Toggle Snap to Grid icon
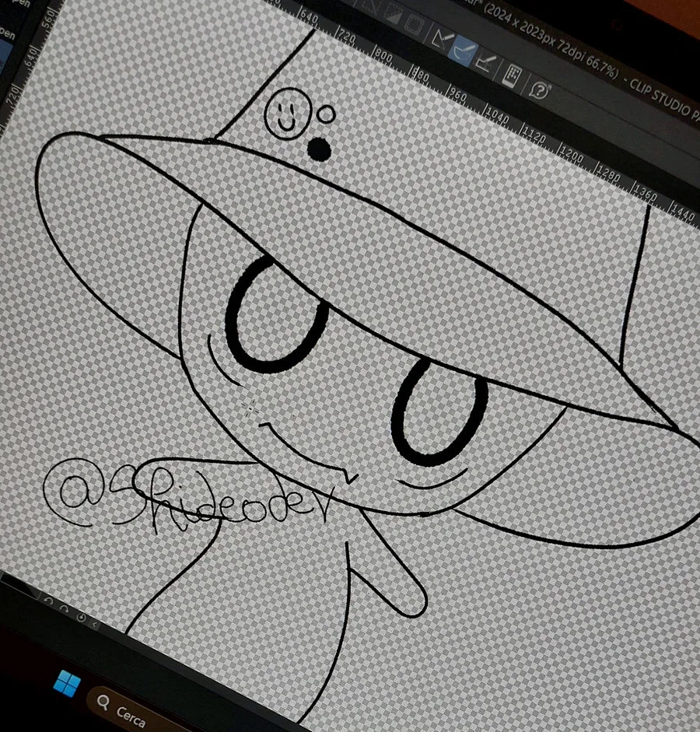 click(486, 63)
